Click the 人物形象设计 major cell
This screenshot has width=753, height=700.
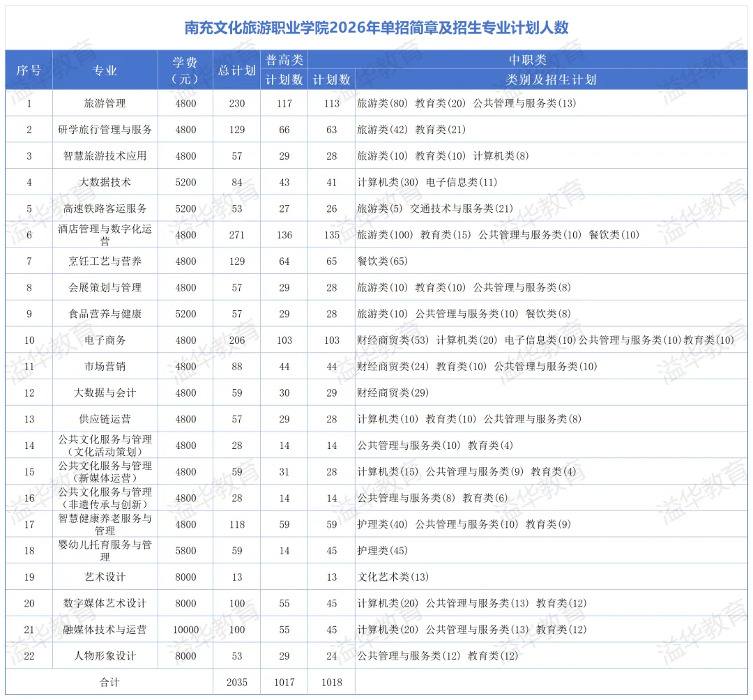(x=105, y=656)
